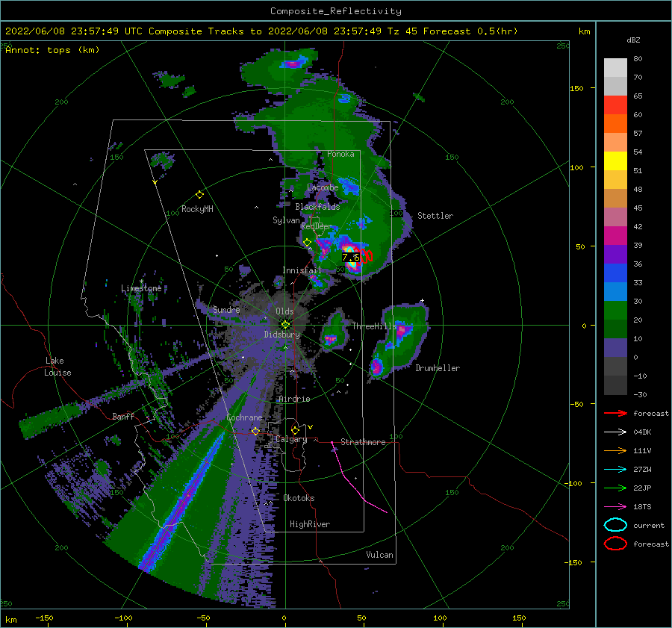Click the green 22JP track arrow
Viewport: 672px width, 628px height.
[x=615, y=488]
